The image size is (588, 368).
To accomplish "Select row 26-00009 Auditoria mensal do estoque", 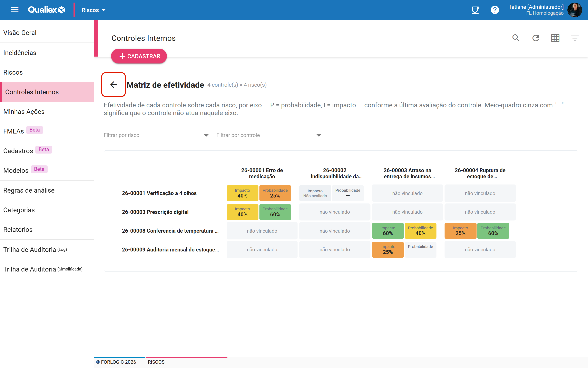I will pos(170,249).
